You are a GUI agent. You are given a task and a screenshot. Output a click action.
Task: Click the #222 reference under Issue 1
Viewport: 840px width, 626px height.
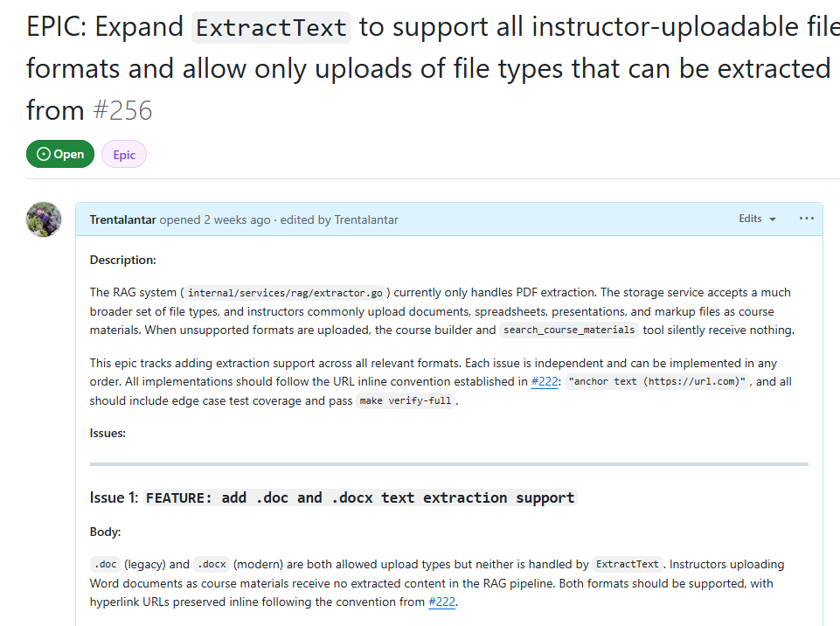coord(441,602)
